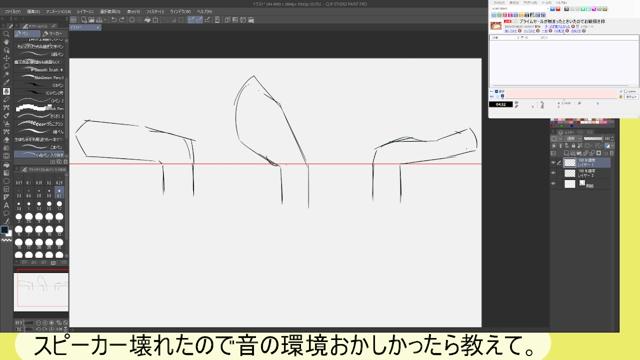
Task: Click the Redo arrow in toolbar
Action: pos(122,20)
